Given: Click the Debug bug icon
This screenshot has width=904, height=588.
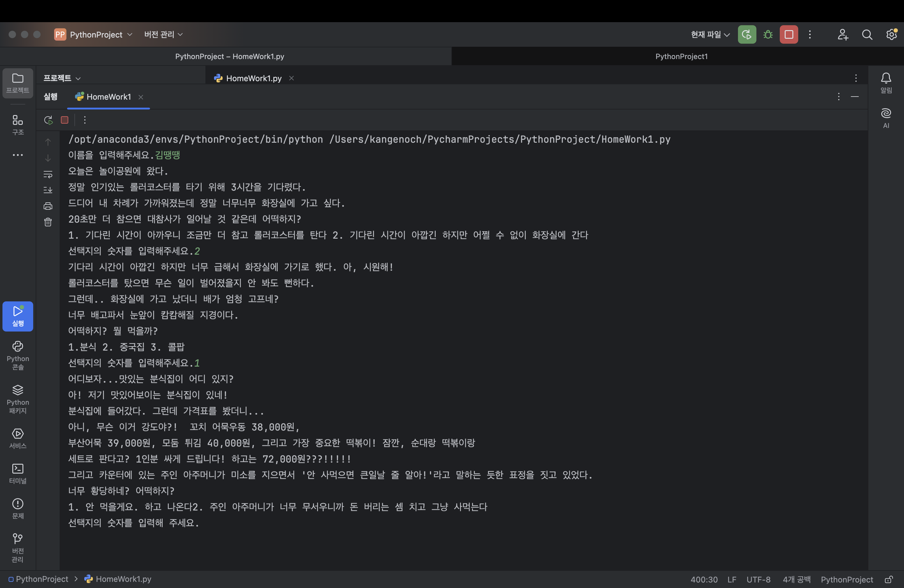Looking at the screenshot, I should point(768,34).
